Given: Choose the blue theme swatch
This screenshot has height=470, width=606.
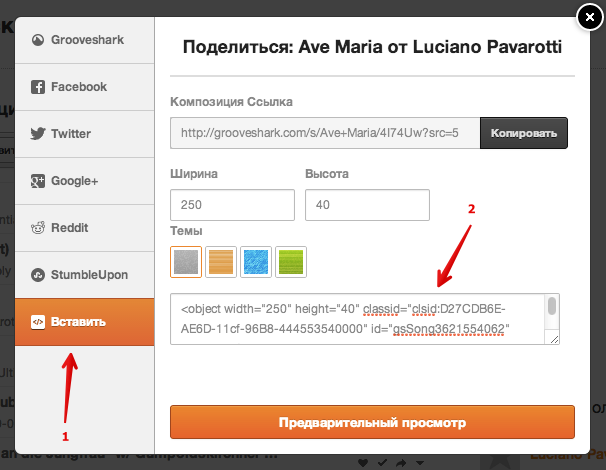Looking at the screenshot, I should tap(256, 262).
